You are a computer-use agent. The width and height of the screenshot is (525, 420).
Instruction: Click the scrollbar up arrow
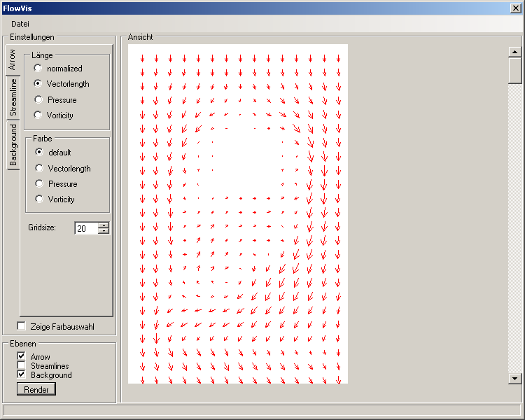pyautogui.click(x=514, y=52)
